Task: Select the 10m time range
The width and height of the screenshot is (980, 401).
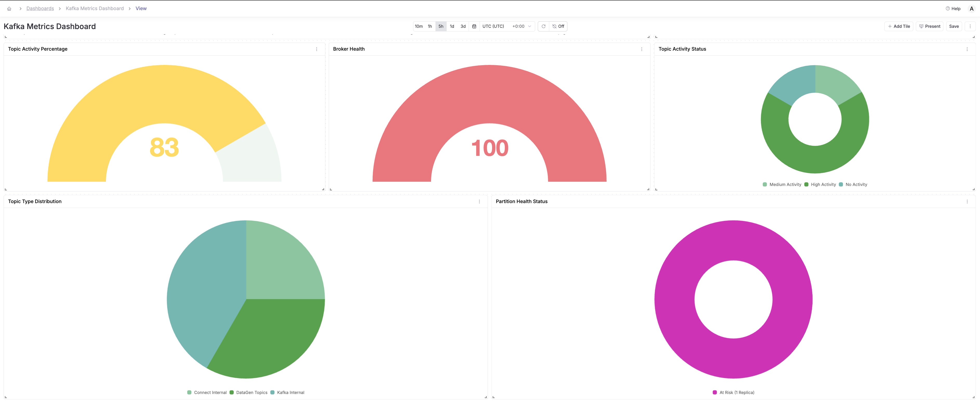Action: point(419,26)
